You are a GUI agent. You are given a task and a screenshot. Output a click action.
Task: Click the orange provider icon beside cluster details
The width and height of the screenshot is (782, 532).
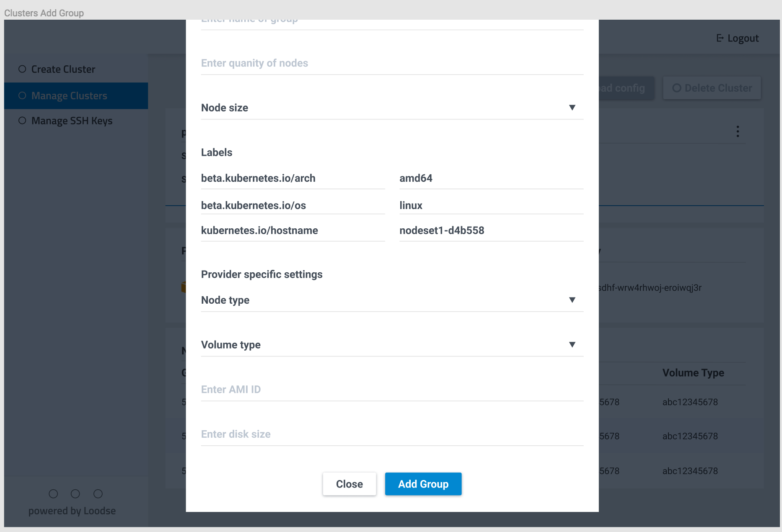tap(184, 287)
